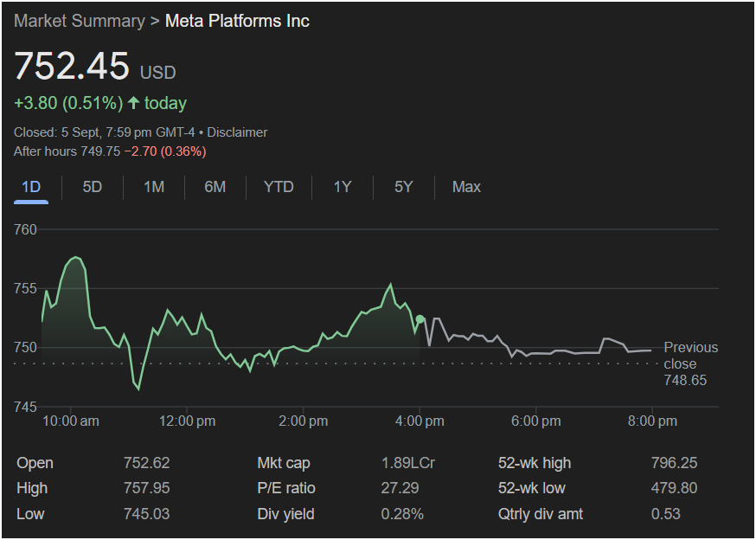Viewport: 756px width, 540px height.
Task: Click the After hours 749.75 value
Action: 67,151
